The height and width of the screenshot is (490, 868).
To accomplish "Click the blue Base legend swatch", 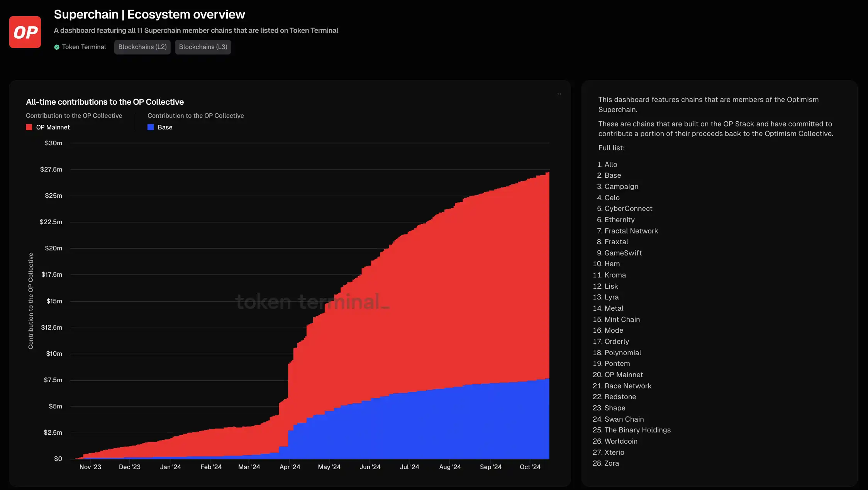I will point(151,127).
